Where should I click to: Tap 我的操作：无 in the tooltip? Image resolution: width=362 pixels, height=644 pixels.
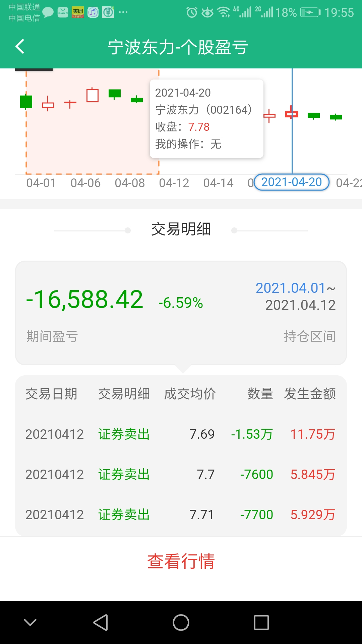pos(188,144)
